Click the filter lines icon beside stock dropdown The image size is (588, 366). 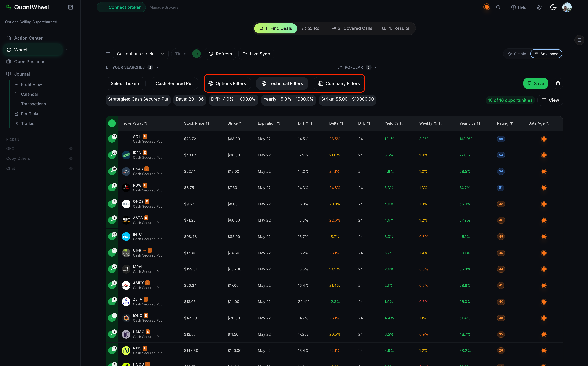tap(108, 54)
